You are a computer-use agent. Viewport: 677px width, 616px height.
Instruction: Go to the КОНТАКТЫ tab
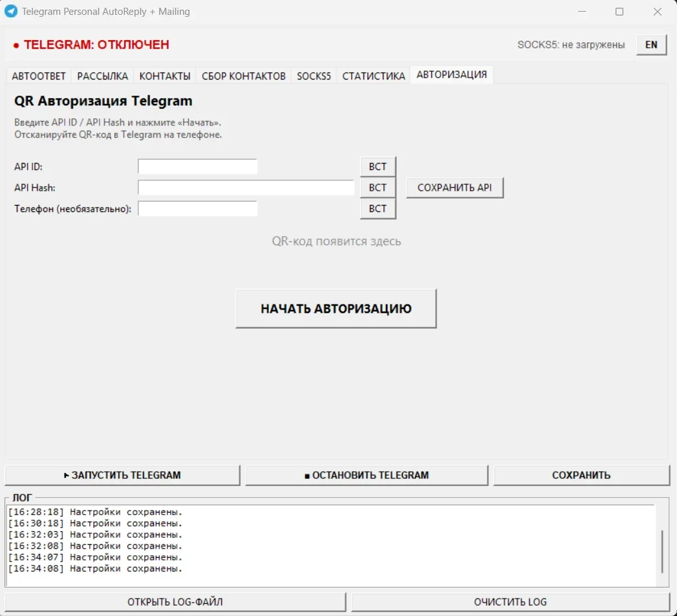coord(164,76)
